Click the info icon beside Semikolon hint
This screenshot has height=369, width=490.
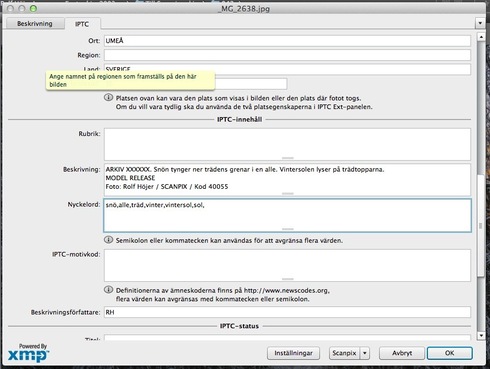[x=108, y=240]
